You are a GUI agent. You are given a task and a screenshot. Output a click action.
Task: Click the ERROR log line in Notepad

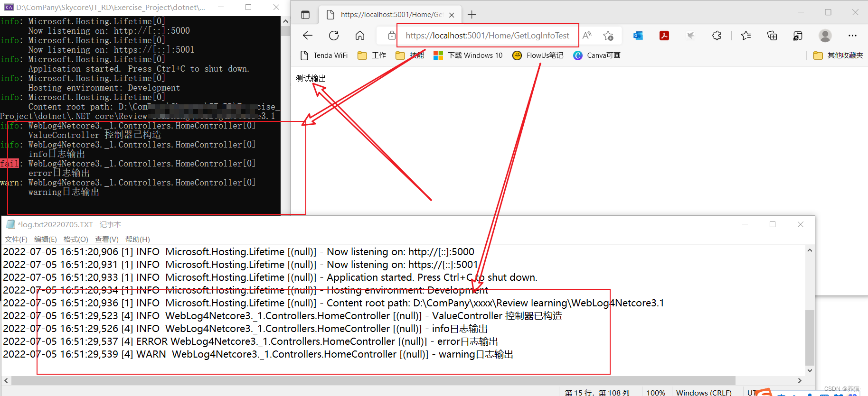coord(251,341)
